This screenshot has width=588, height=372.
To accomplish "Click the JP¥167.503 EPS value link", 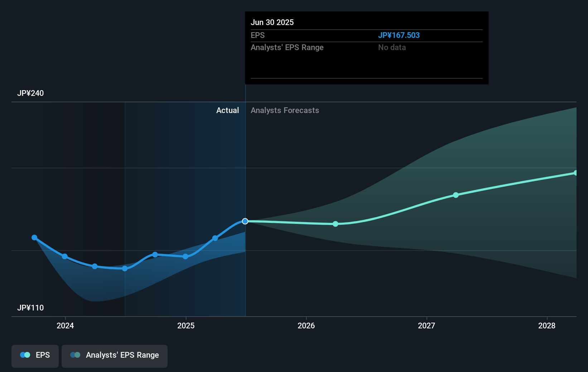I will (399, 35).
